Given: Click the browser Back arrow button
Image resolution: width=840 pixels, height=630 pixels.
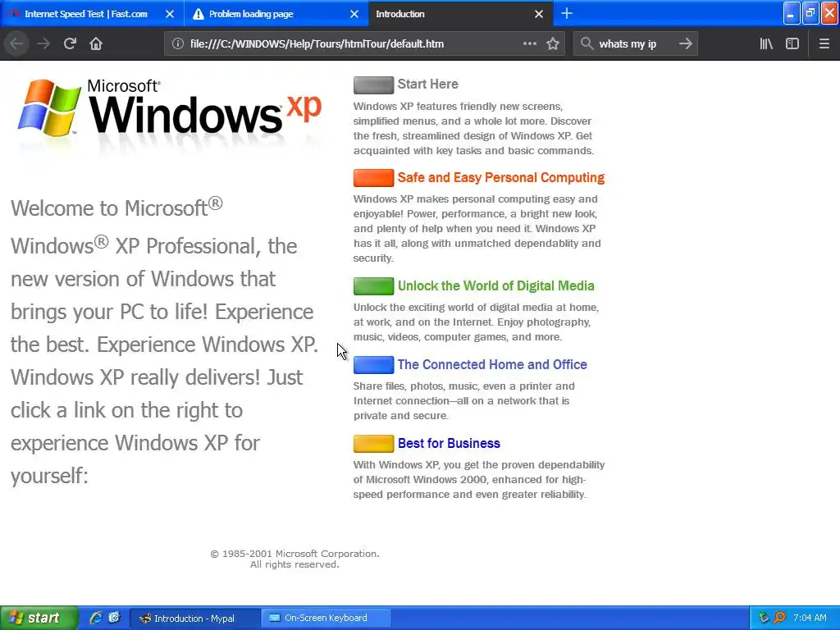Looking at the screenshot, I should click(16, 43).
